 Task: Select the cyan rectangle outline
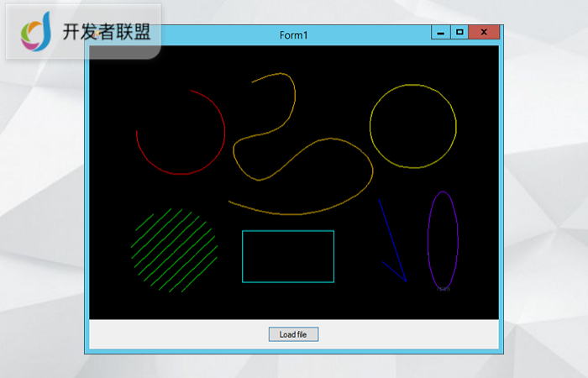[x=288, y=230]
